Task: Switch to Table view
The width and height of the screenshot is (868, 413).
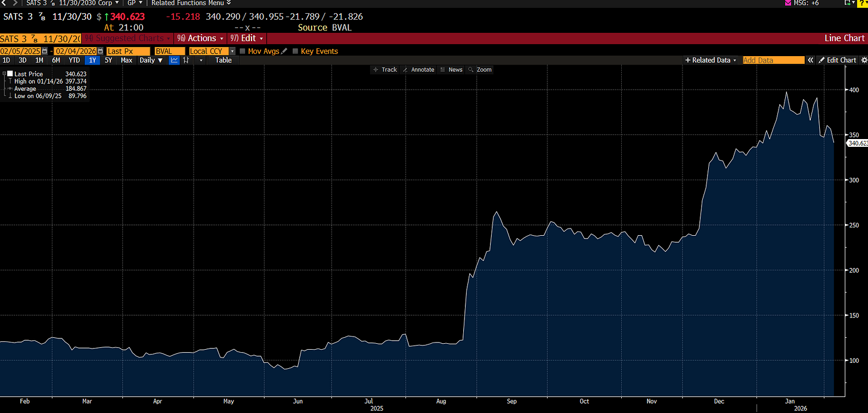Action: click(224, 60)
